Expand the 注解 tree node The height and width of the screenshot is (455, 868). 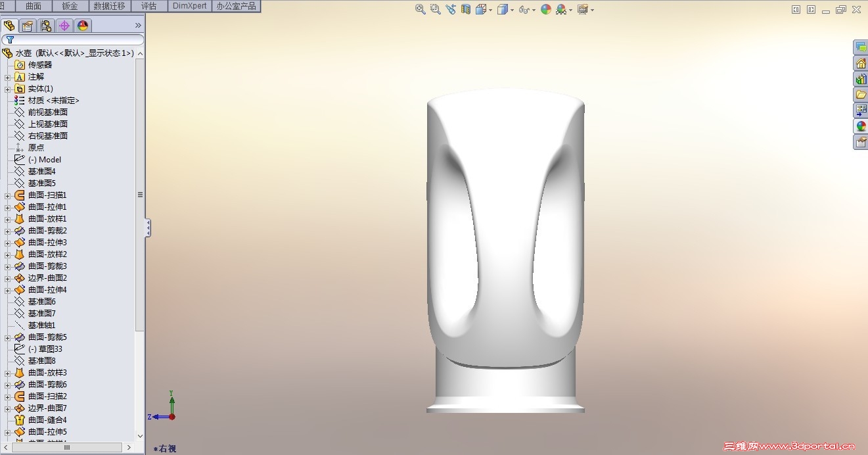(x=8, y=77)
